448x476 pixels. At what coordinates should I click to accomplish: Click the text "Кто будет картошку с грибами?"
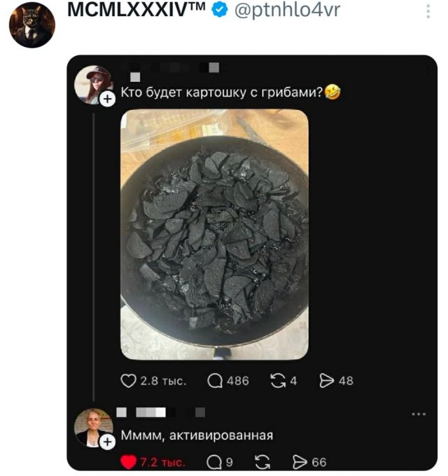pyautogui.click(x=221, y=92)
